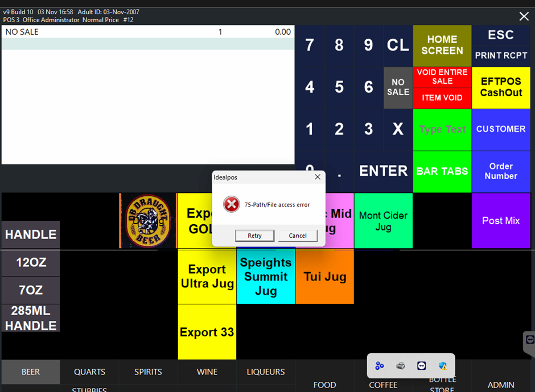Open the printer icon in tray popup
The height and width of the screenshot is (392, 535).
[401, 366]
